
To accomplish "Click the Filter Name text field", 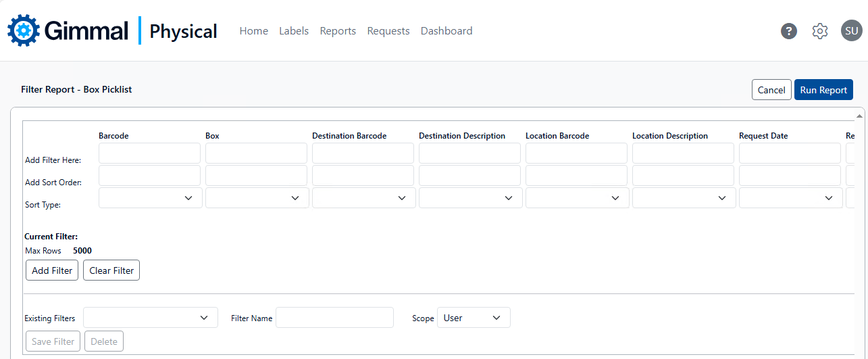I will pos(334,318).
